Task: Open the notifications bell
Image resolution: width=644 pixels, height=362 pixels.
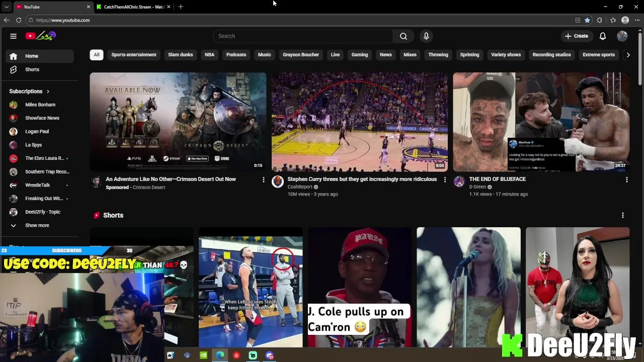Action: click(x=602, y=36)
